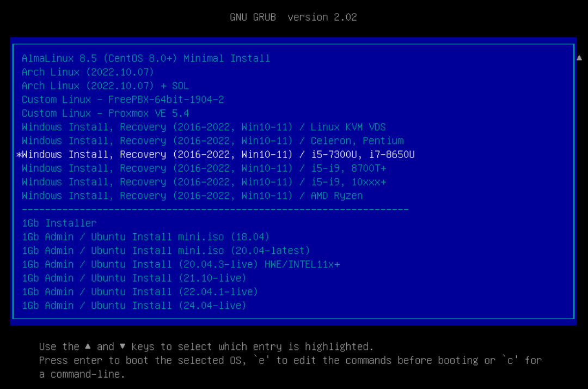Choose Custom Linux Proxmox VE 5.4
Viewport: 588px width, 389px height.
(105, 113)
